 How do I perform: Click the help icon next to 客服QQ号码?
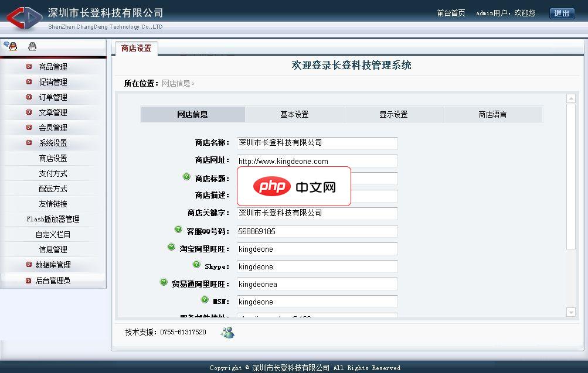pyautogui.click(x=178, y=230)
